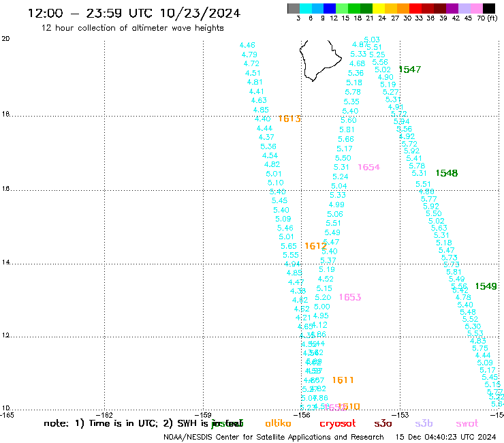Screen dimensions: 504x443
Task: Click the orange 30 ft legend swatch
Action: click(x=403, y=8)
